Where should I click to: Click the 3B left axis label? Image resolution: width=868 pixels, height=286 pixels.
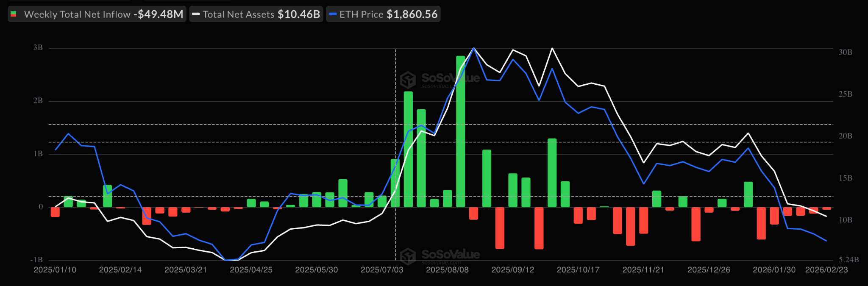pos(38,47)
